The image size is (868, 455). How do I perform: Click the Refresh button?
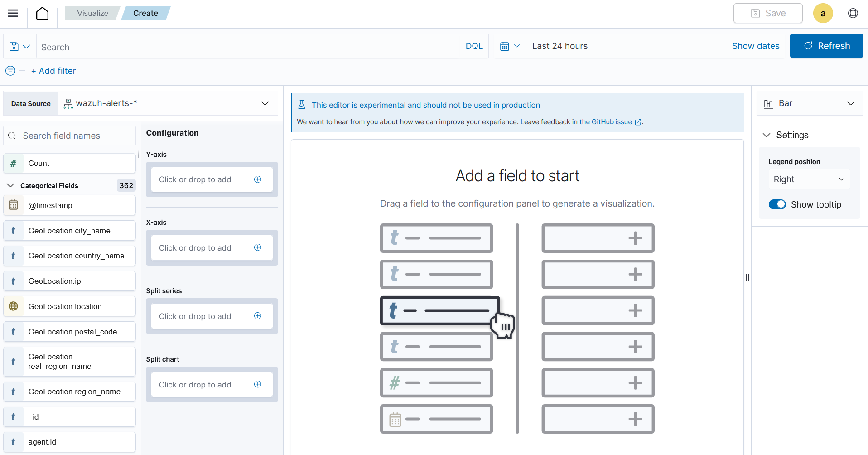(826, 46)
